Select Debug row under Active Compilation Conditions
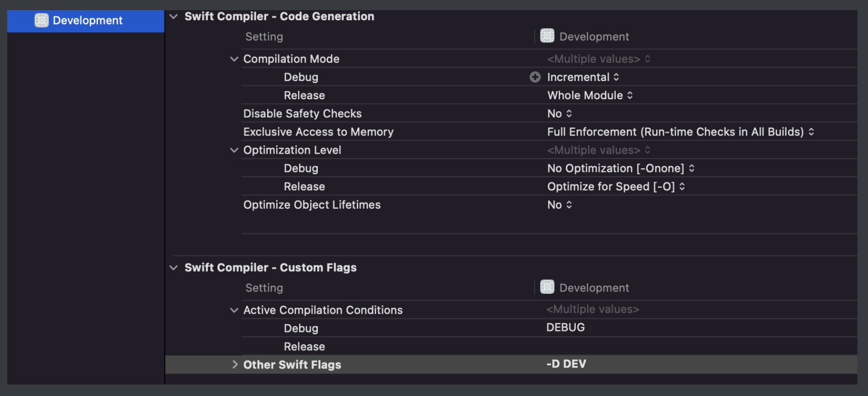Screen dimensions: 868x396 (x=301, y=329)
